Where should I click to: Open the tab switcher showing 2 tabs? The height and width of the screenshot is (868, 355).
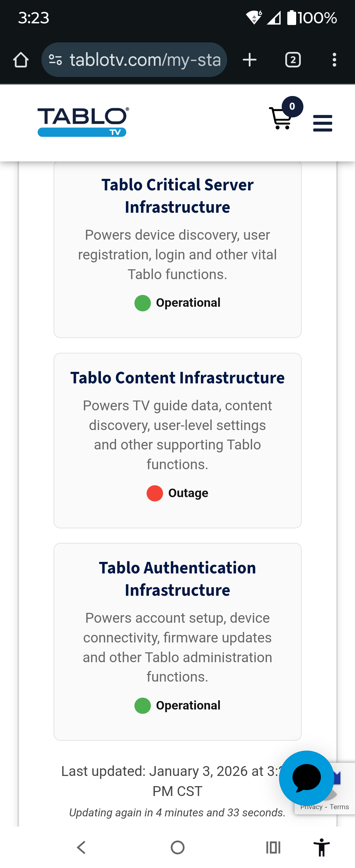pos(293,60)
